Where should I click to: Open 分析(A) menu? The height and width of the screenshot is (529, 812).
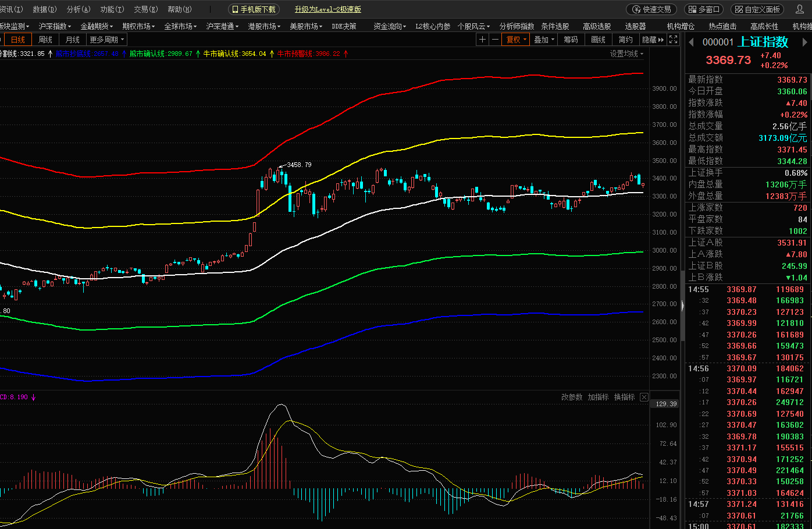tap(79, 9)
